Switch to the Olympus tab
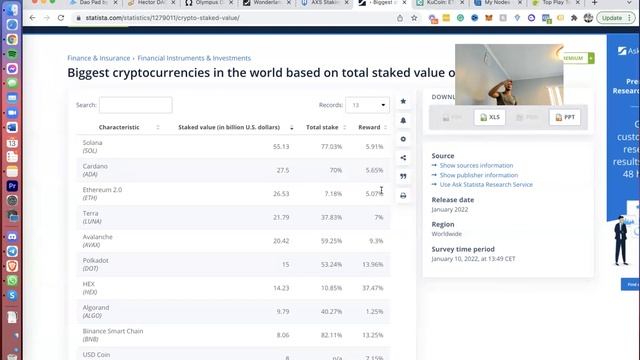640x360 pixels. [209, 3]
